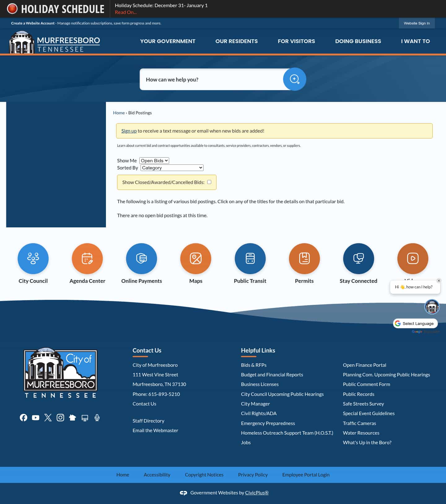This screenshot has width=446, height=504.
Task: Click the Murfreesboro Tennessee header logo
Action: click(55, 42)
